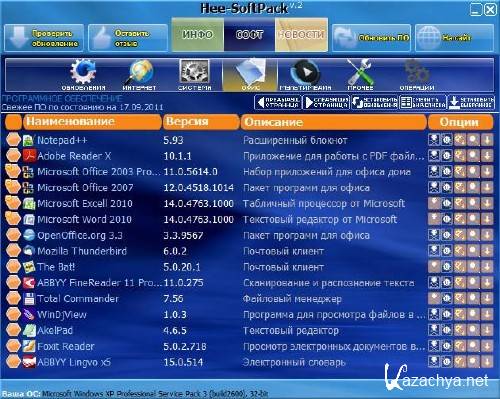Screen dimensions: 500x399
Task: Switch to the ИНФО tab
Action: pyautogui.click(x=198, y=35)
